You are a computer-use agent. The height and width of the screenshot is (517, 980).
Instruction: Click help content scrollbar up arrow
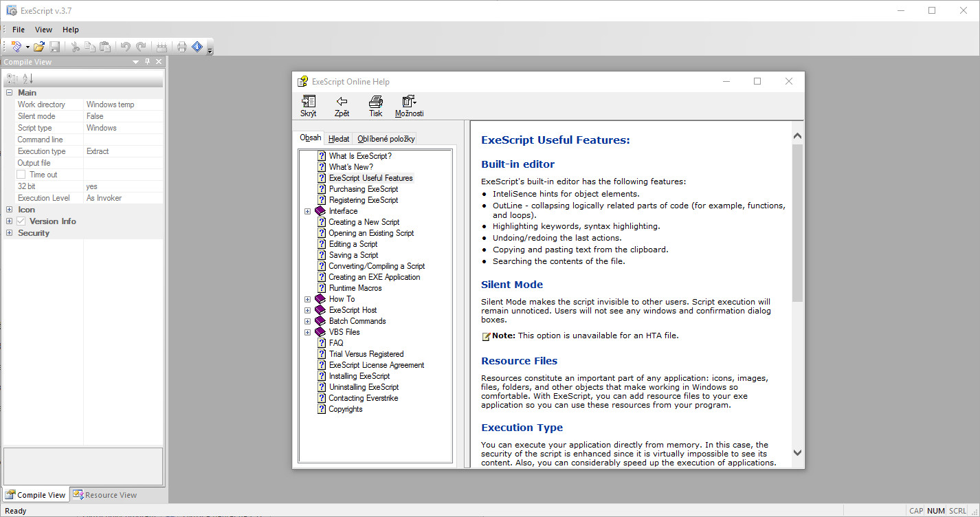pyautogui.click(x=797, y=136)
